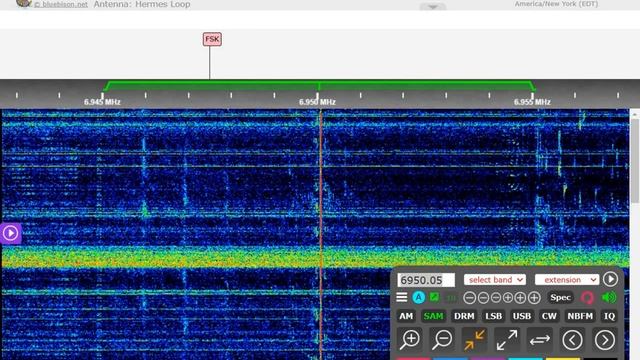The image size is (640, 360).
Task: Click the dim green bars icon
Action: (x=451, y=298)
